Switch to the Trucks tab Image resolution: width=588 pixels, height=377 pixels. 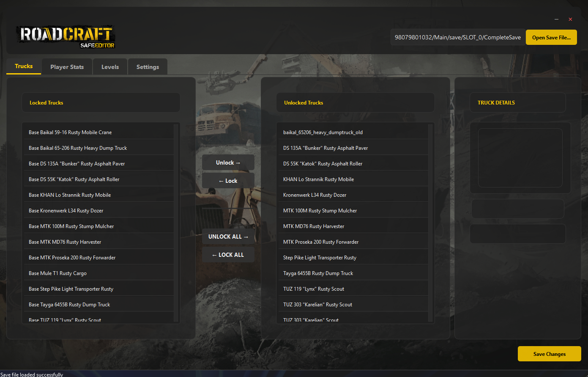(24, 66)
